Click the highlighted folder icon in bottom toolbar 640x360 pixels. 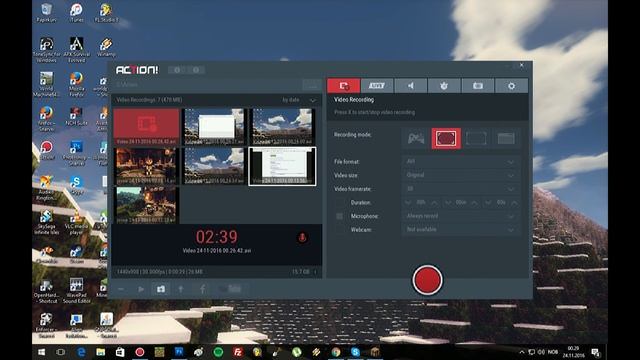click(161, 289)
